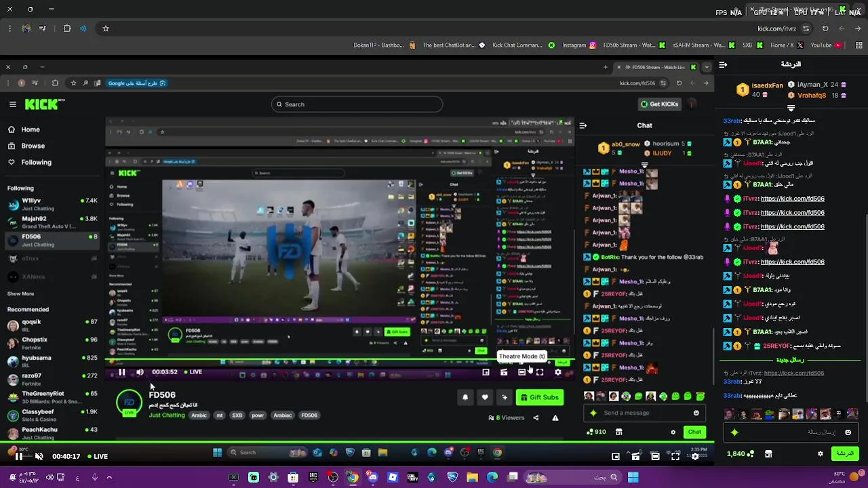Open the tab list dropdown in inner browser

point(707,67)
